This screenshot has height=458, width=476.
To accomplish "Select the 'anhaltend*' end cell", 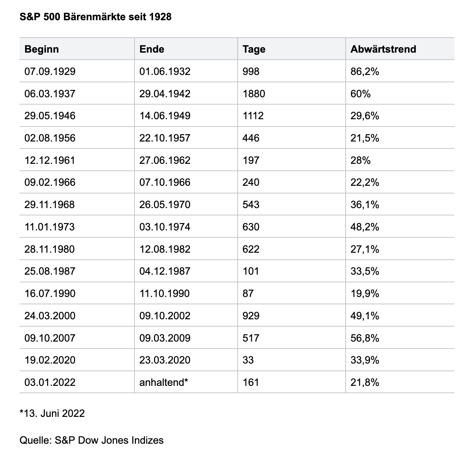I will point(164,382).
